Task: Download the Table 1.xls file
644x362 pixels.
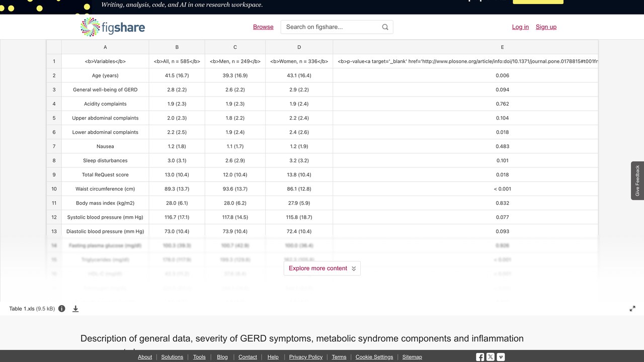Action: tap(75, 309)
